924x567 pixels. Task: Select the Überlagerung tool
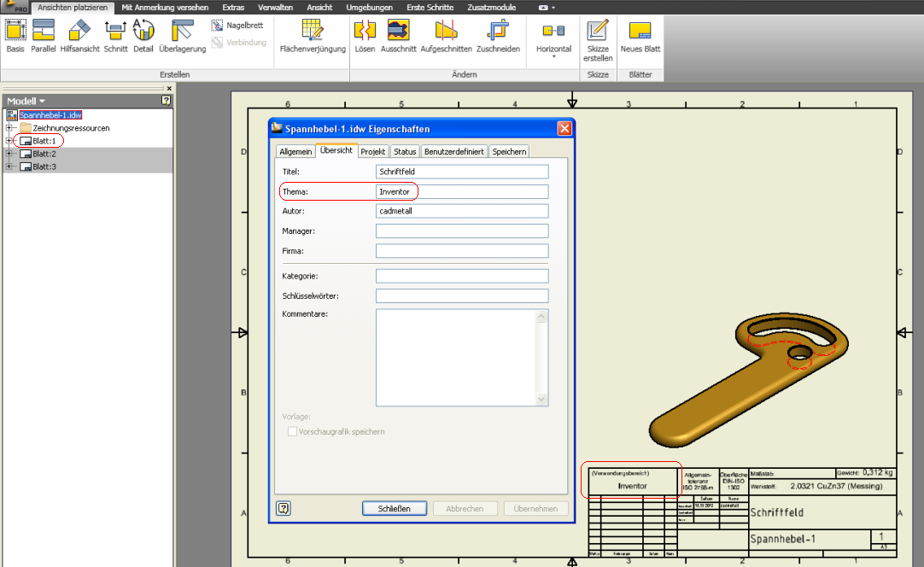point(182,36)
